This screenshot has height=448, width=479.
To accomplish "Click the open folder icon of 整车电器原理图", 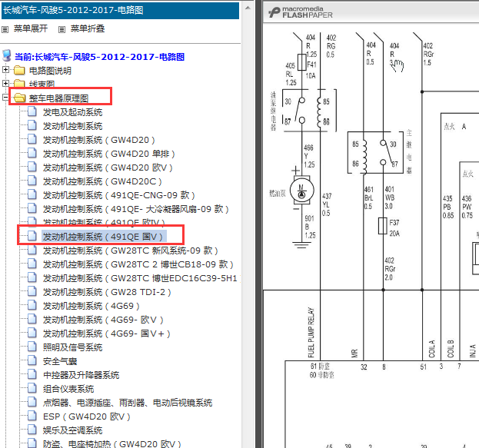I will click(x=19, y=98).
